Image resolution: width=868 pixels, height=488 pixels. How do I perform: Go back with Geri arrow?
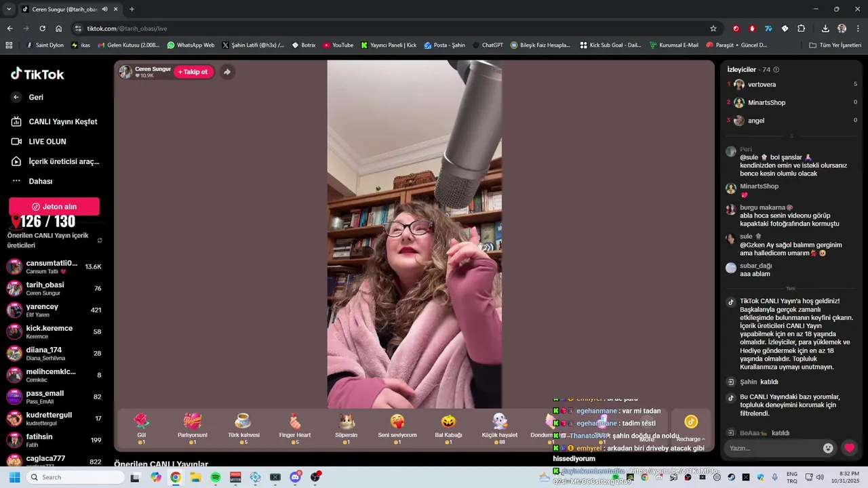(16, 97)
